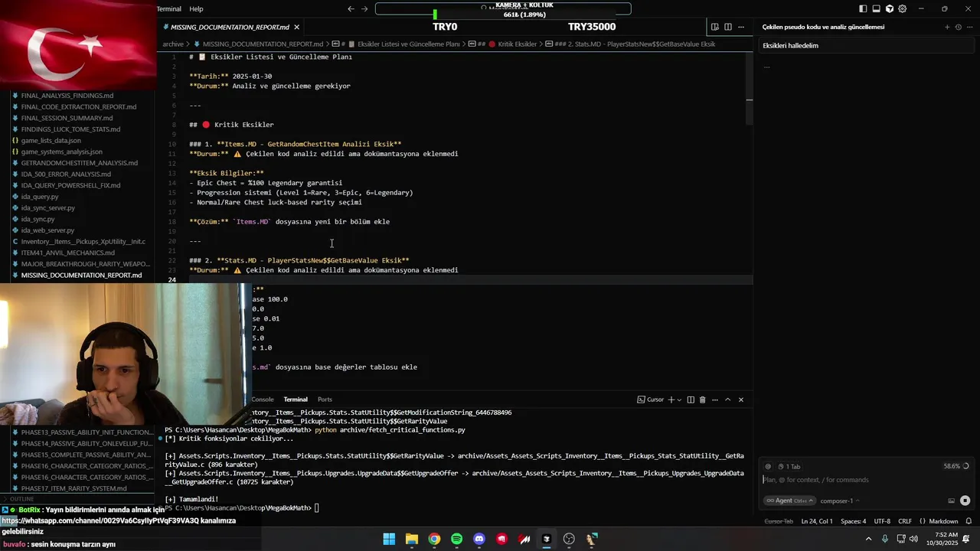Screen dimensions: 980x551
Task: Open FINAL_ANALYSIS_FINDINGS.md in explorer
Action: (x=67, y=96)
